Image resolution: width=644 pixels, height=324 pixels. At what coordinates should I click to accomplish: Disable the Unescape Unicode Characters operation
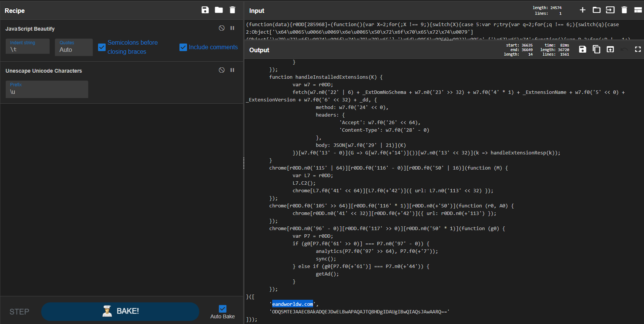coord(222,70)
